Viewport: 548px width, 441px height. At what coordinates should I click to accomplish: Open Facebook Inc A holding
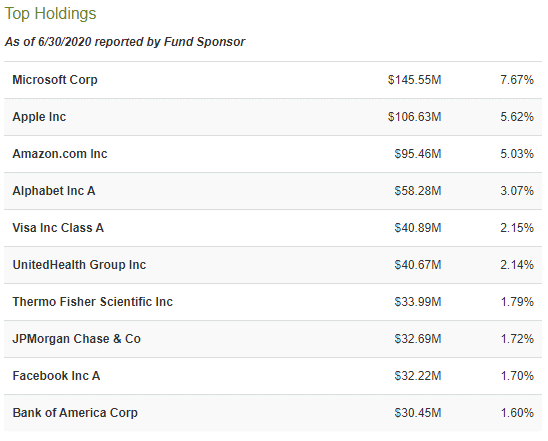pos(56,376)
